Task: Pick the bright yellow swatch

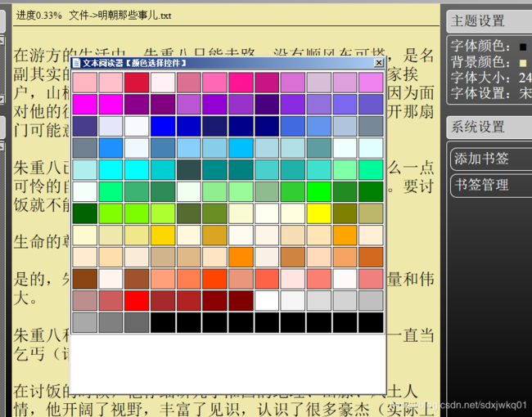Action: (319, 213)
